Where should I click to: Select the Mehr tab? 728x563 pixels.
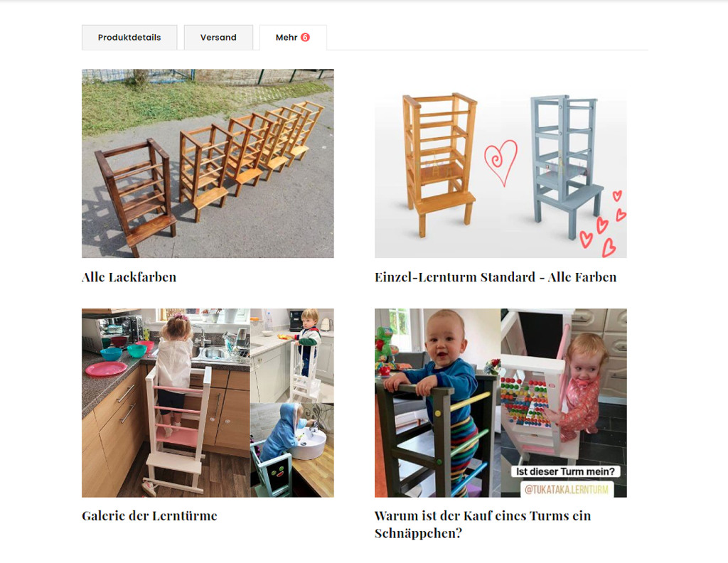pos(292,37)
